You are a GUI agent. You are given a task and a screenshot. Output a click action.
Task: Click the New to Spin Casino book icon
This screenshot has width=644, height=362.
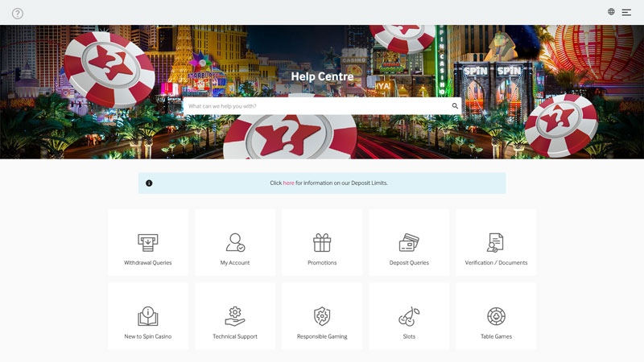tap(148, 316)
